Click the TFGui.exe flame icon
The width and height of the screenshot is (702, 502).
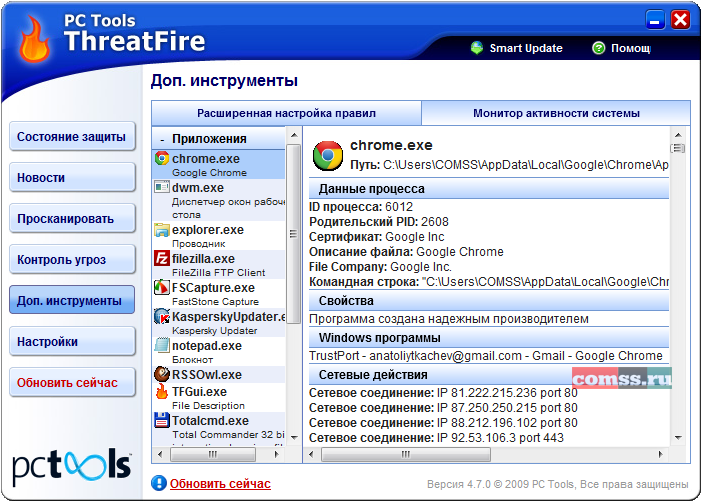(x=162, y=391)
